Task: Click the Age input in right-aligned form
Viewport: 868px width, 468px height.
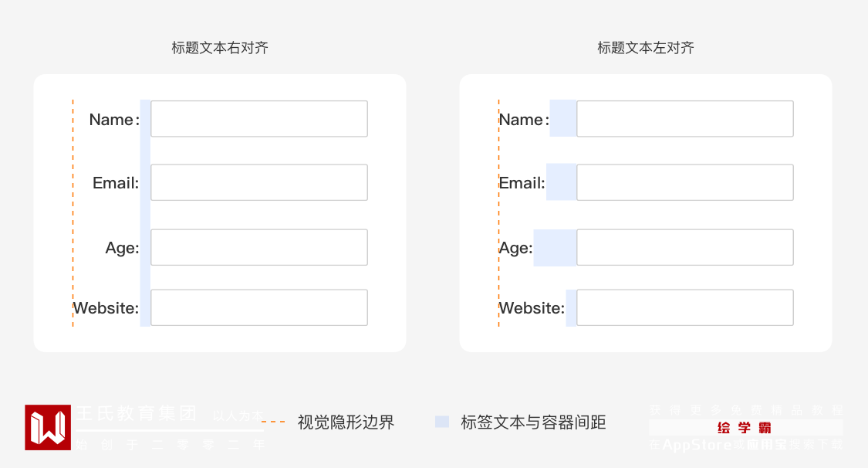Action: point(259,247)
